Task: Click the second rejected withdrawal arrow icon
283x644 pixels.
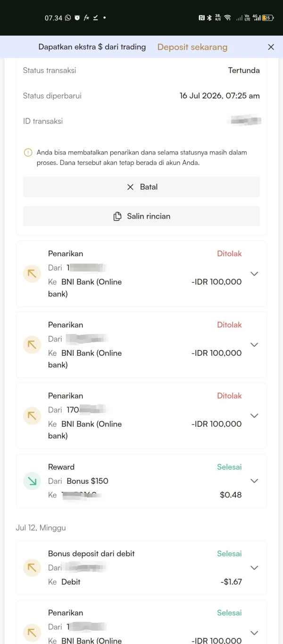Action: pos(32,345)
